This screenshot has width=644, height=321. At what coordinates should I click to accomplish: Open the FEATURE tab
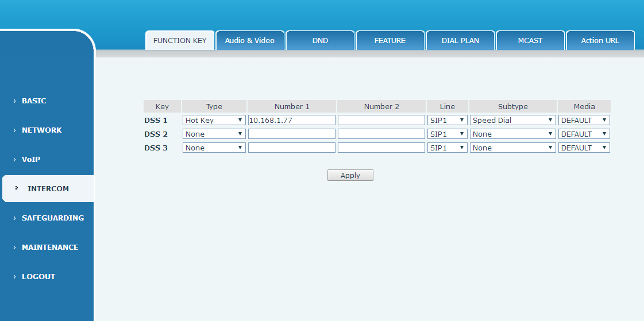coord(390,41)
